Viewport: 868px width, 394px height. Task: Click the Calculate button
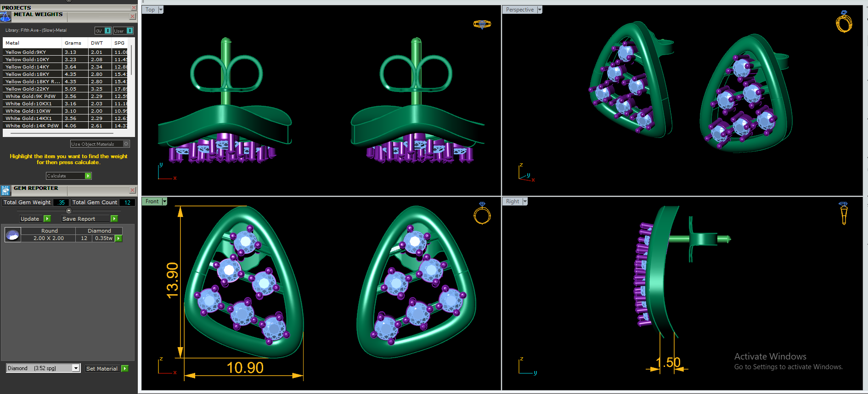pyautogui.click(x=69, y=176)
